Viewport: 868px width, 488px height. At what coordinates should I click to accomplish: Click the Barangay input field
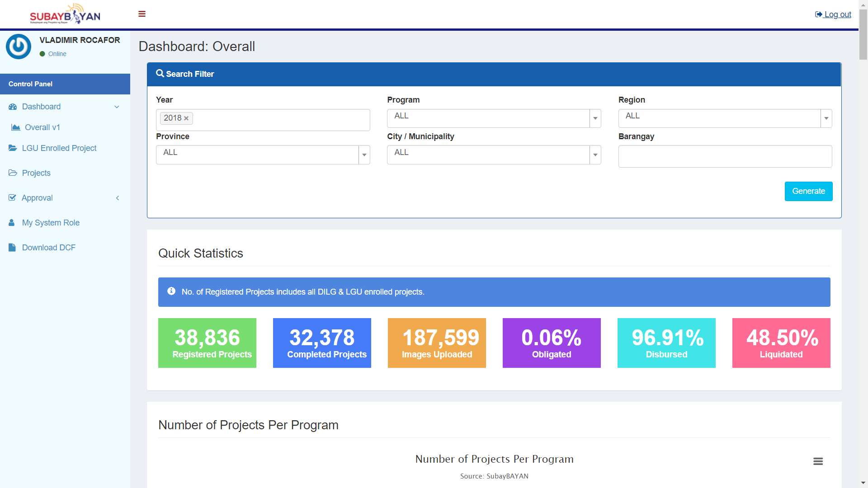coord(725,156)
